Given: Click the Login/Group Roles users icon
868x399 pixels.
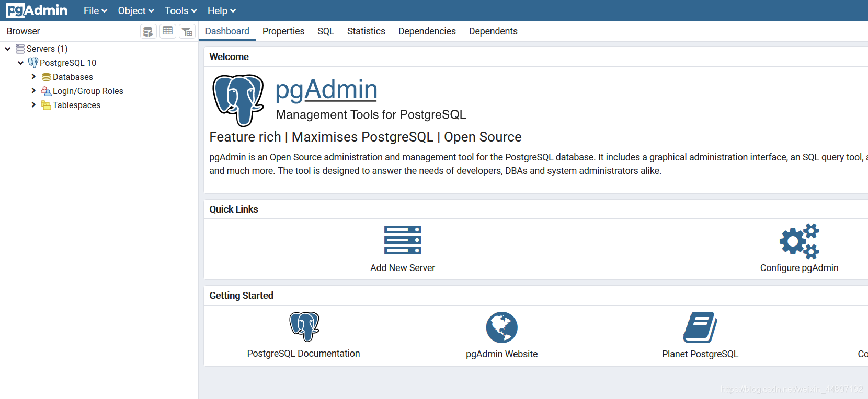Looking at the screenshot, I should click(46, 91).
